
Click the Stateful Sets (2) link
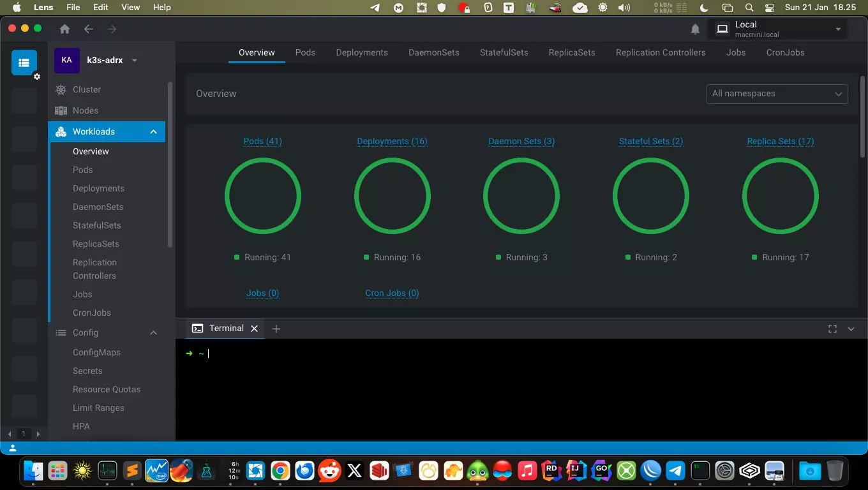point(651,141)
